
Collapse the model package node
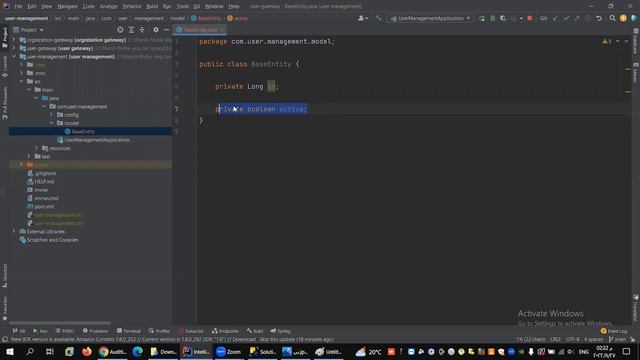tap(51, 123)
